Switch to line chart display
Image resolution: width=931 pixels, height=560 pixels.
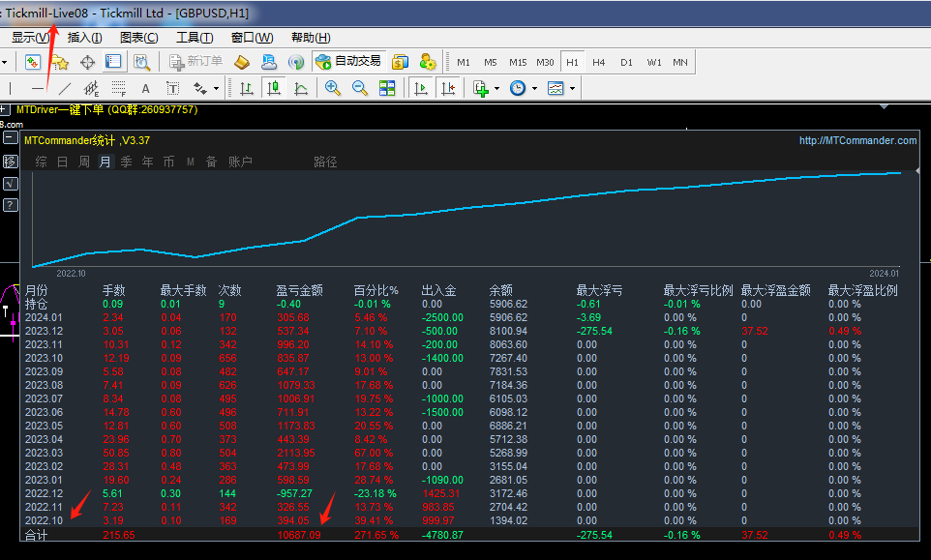pyautogui.click(x=301, y=89)
